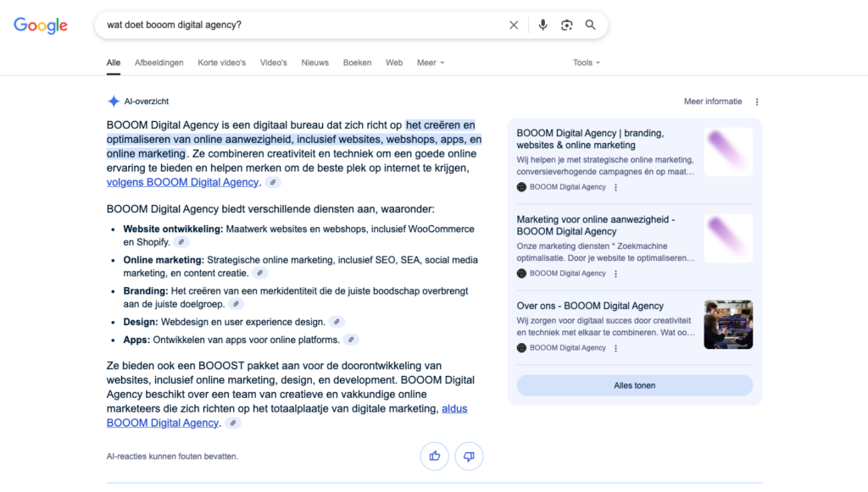The height and width of the screenshot is (492, 868).
Task: Open the three-dot menu beside Meer informatie
Action: (x=757, y=102)
